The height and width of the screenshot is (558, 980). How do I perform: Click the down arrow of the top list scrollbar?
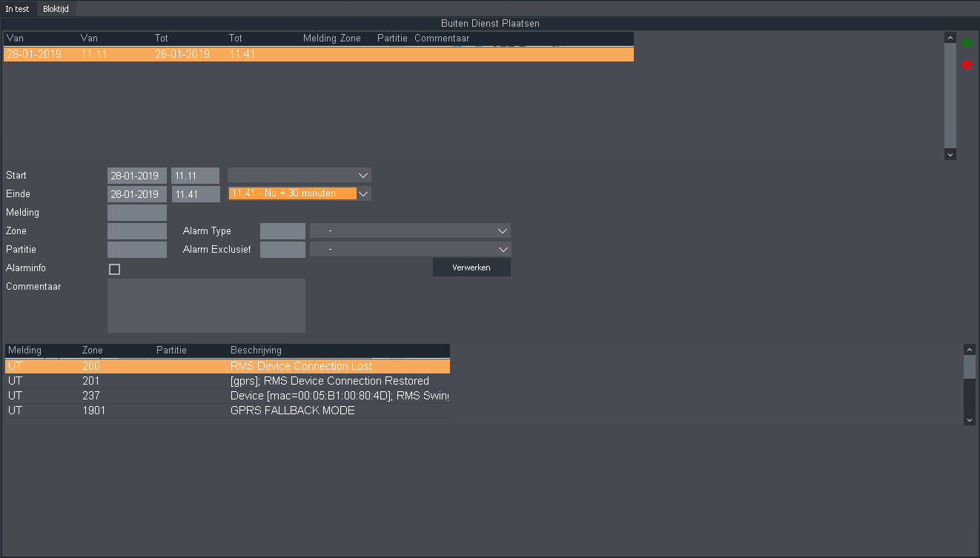coord(950,154)
